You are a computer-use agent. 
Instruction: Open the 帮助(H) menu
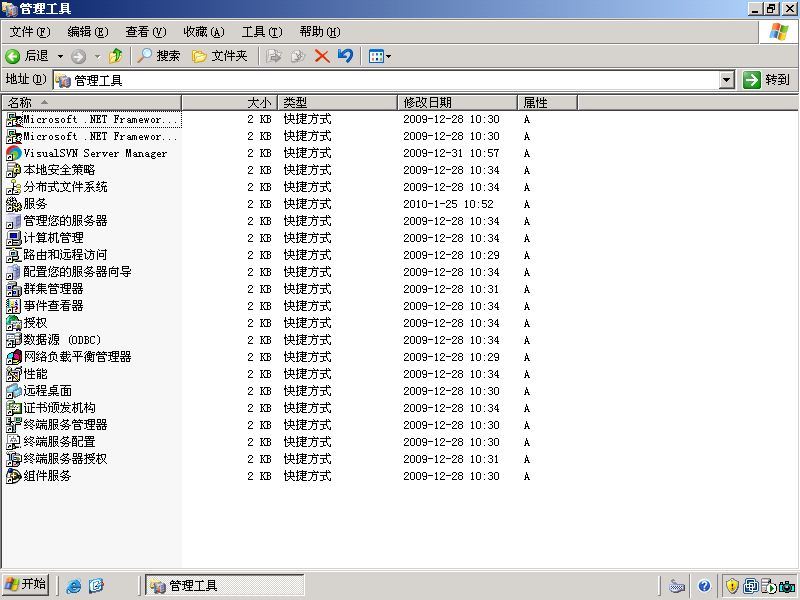(x=320, y=32)
